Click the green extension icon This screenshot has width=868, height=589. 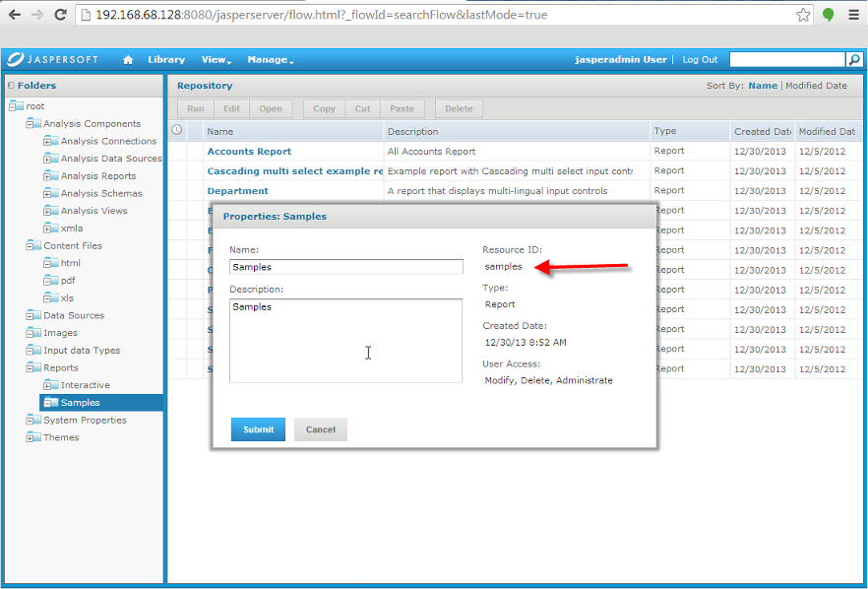(829, 15)
